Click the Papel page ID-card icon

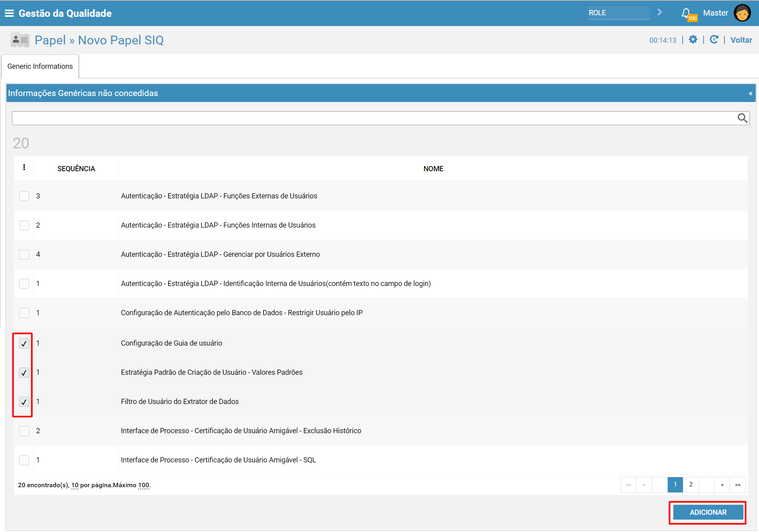(20, 40)
